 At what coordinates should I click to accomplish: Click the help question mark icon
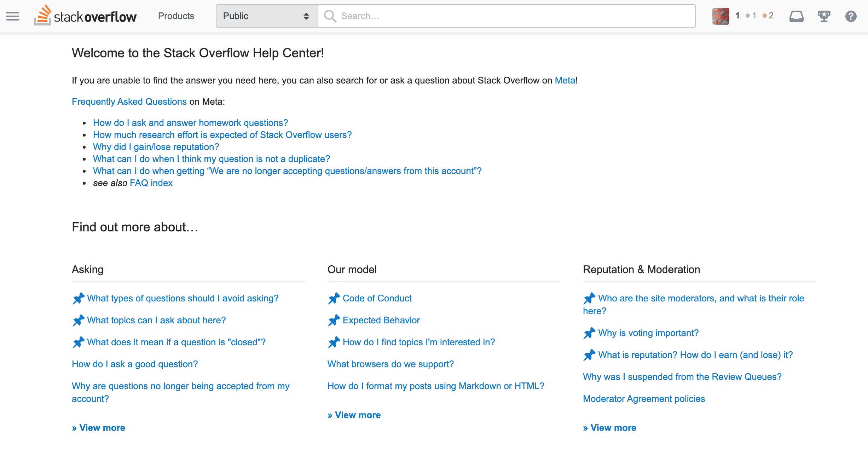coord(851,16)
